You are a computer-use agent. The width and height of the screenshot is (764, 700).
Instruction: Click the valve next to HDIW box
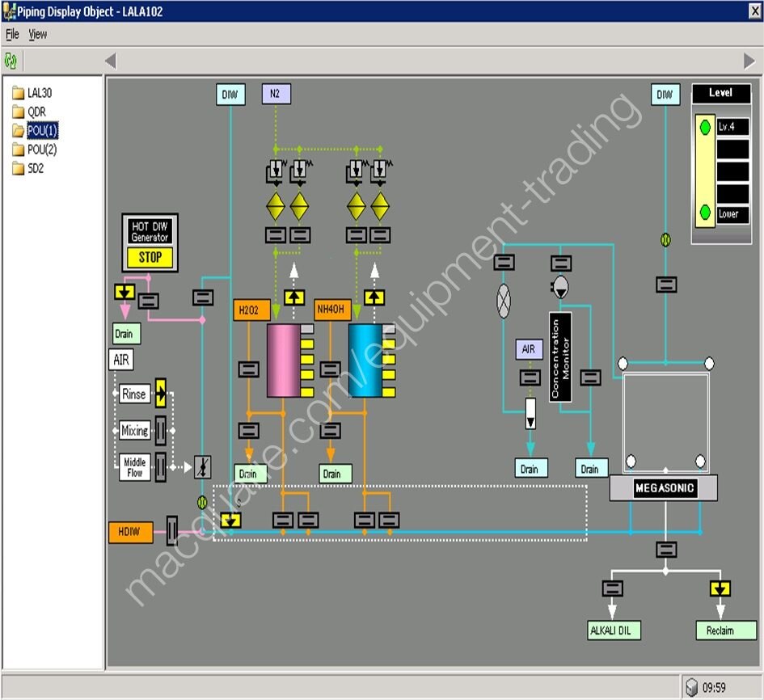pos(172,531)
